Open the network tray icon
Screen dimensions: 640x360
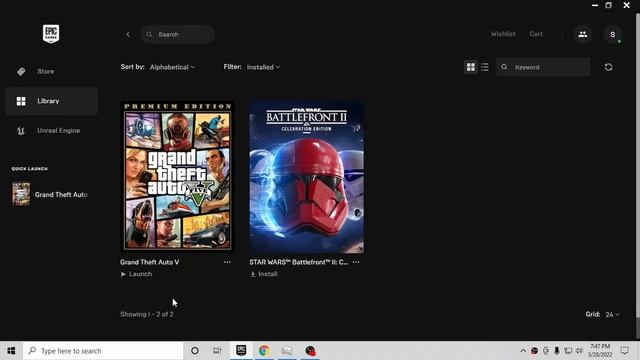coord(568,351)
